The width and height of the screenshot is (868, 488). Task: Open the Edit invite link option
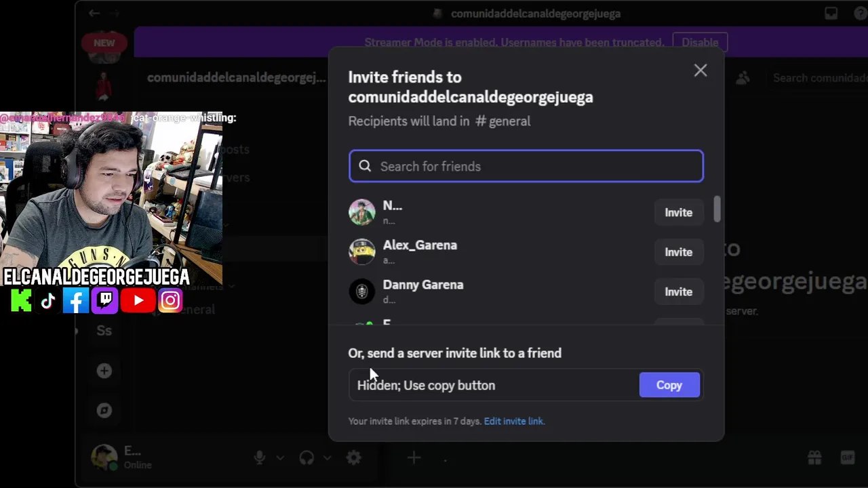tap(514, 421)
